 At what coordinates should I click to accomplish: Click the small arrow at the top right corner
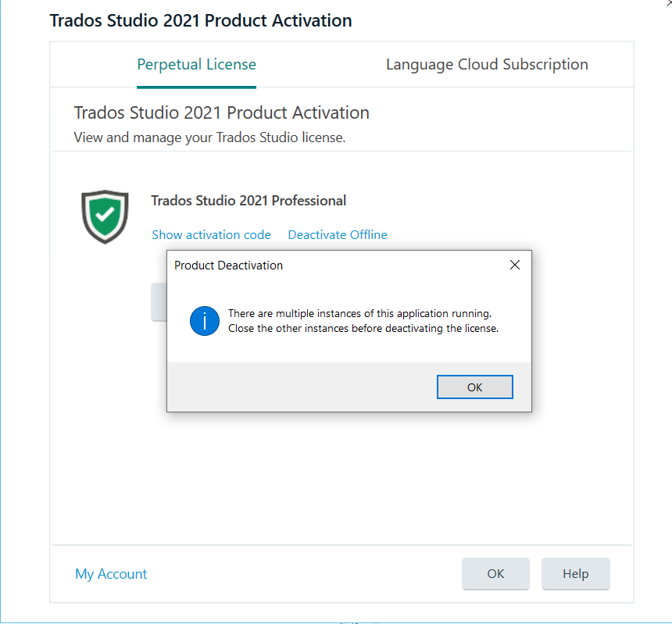tap(668, 4)
